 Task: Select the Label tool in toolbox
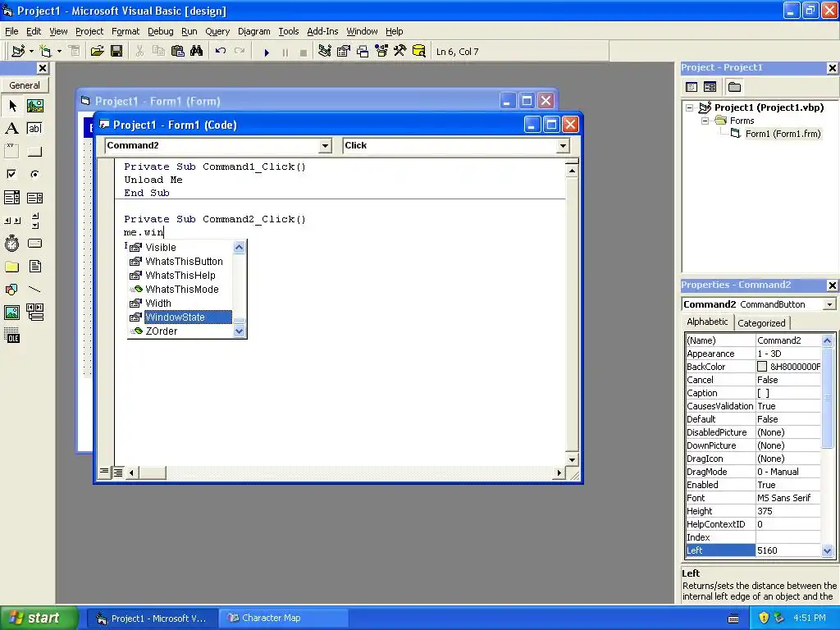11,129
